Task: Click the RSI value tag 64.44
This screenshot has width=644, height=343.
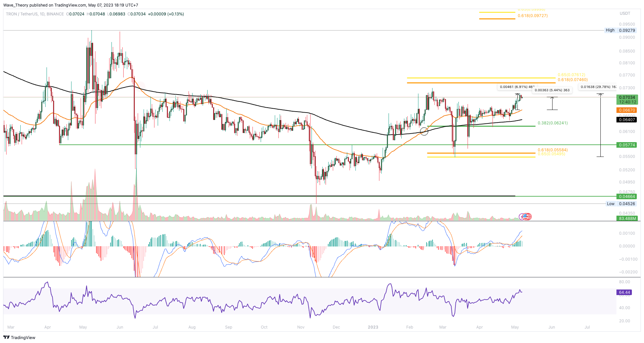Action: tap(624, 292)
